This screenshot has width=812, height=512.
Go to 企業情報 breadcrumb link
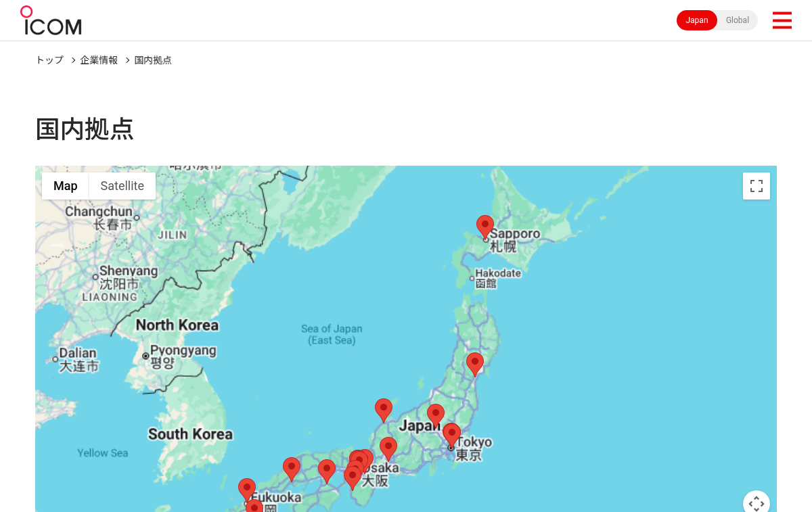tap(99, 60)
